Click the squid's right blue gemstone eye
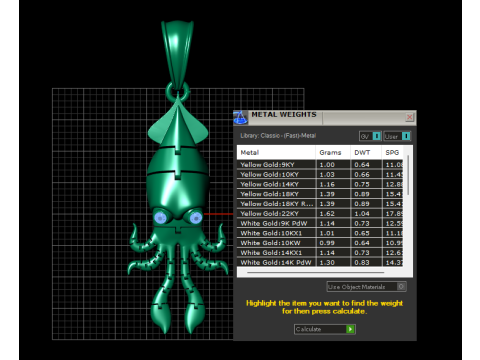Screen dimensions: 480x360 click(195, 218)
